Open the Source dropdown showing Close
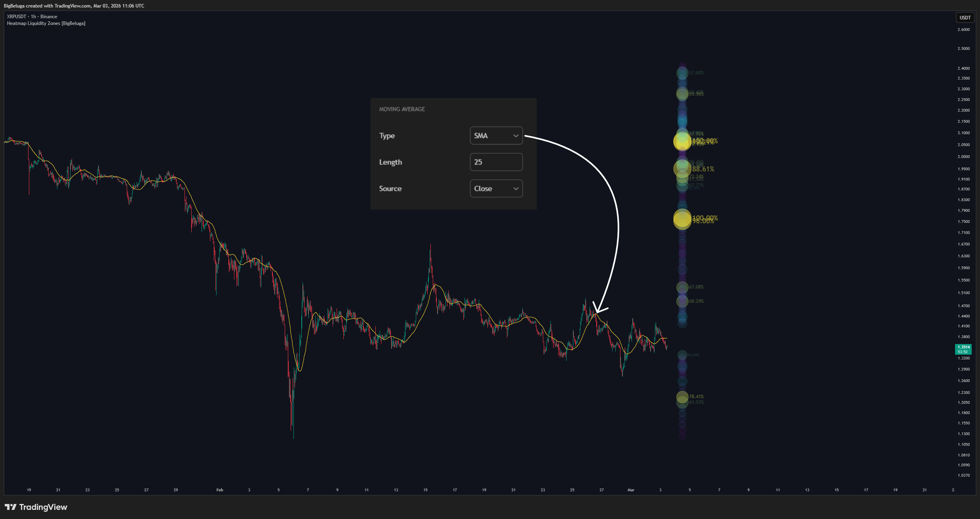This screenshot has height=519, width=980. tap(496, 188)
